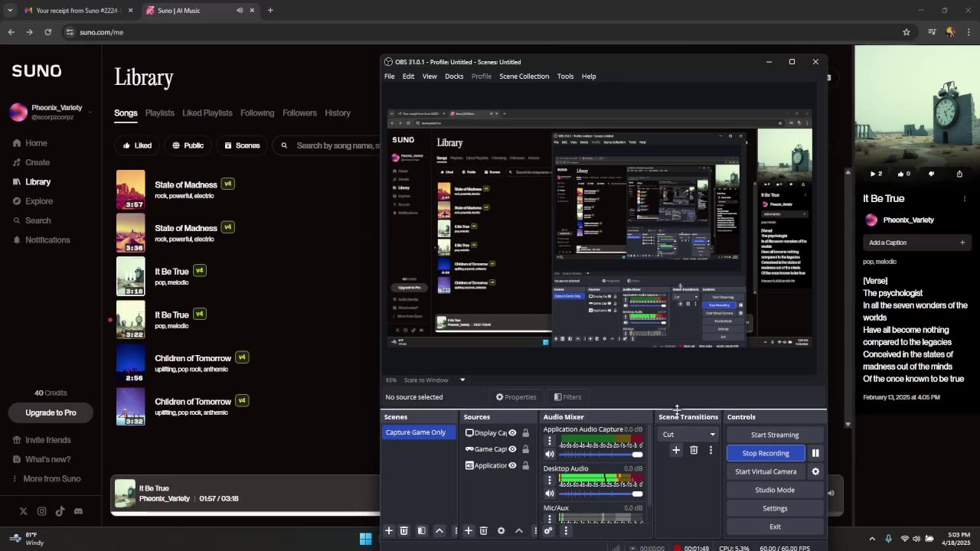Viewport: 980px width, 551px height.
Task: Hide the Game Capture source
Action: tap(512, 449)
